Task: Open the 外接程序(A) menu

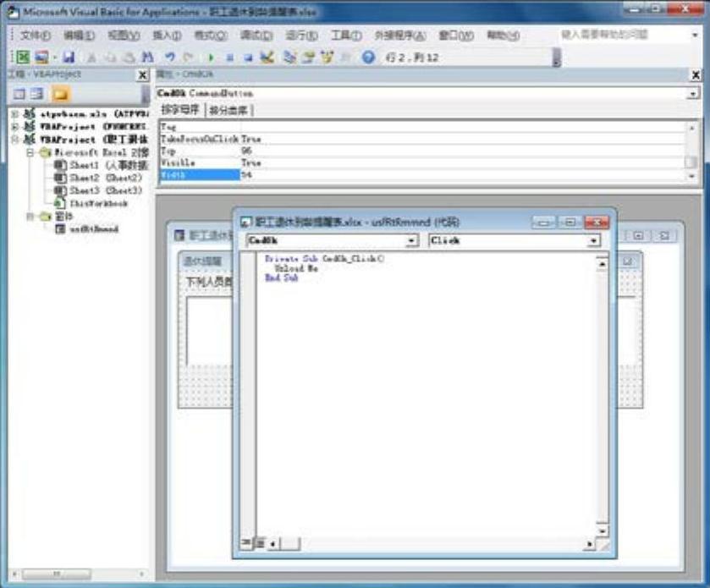Action: click(400, 36)
